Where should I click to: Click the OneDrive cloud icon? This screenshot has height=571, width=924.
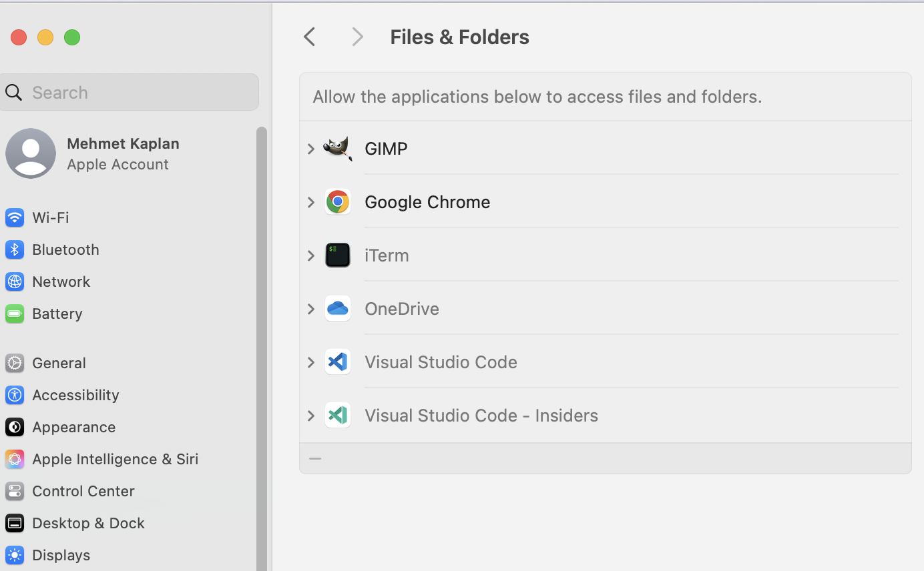338,308
